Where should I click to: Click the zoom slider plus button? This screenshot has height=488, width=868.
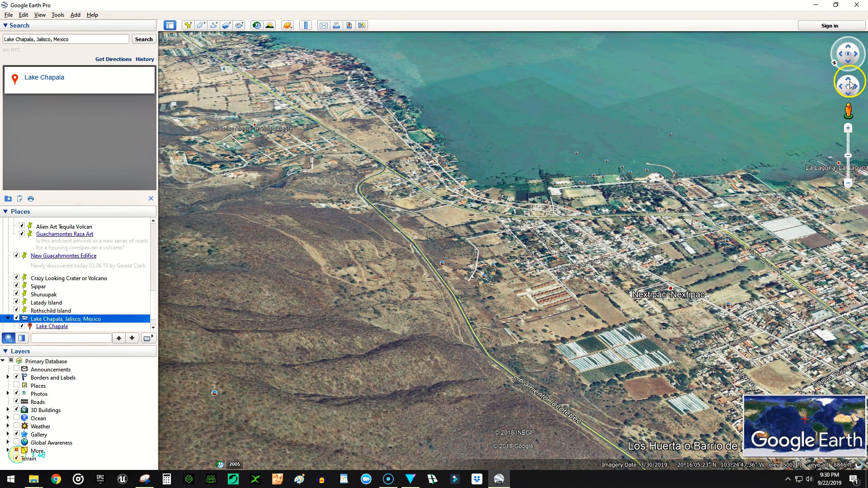(848, 128)
